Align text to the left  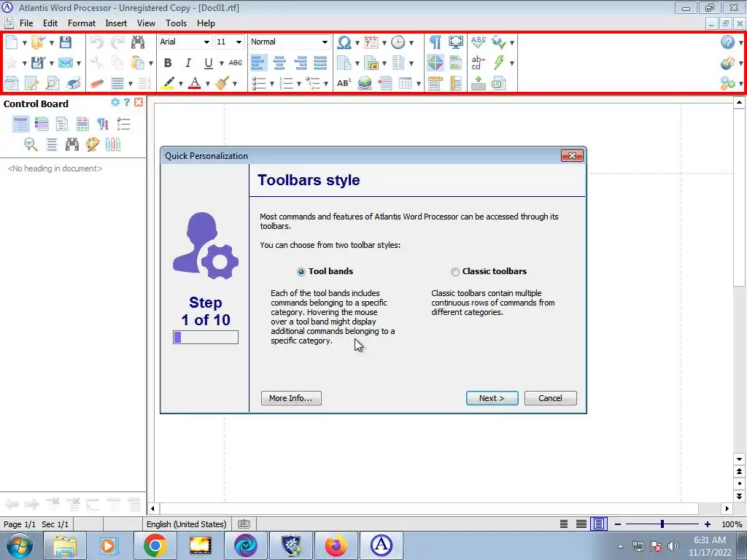click(259, 63)
